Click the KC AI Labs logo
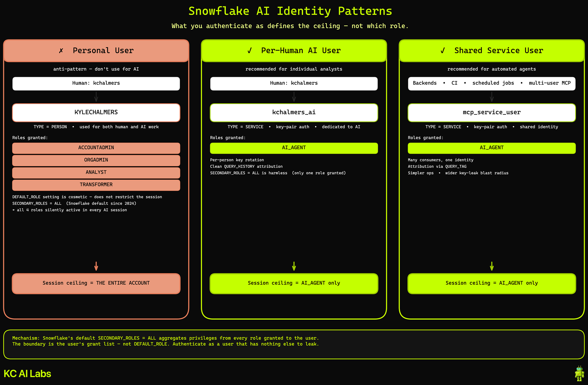The image size is (588, 385). pyautogui.click(x=27, y=374)
